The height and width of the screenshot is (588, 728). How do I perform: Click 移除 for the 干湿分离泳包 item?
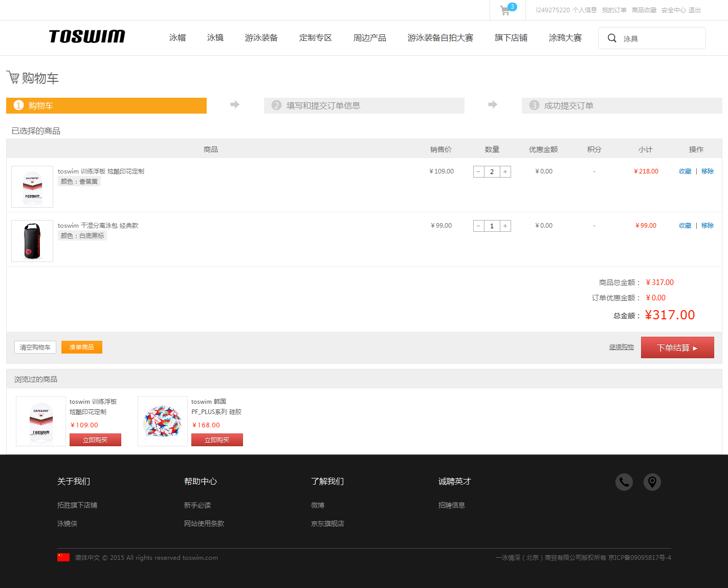coord(708,226)
